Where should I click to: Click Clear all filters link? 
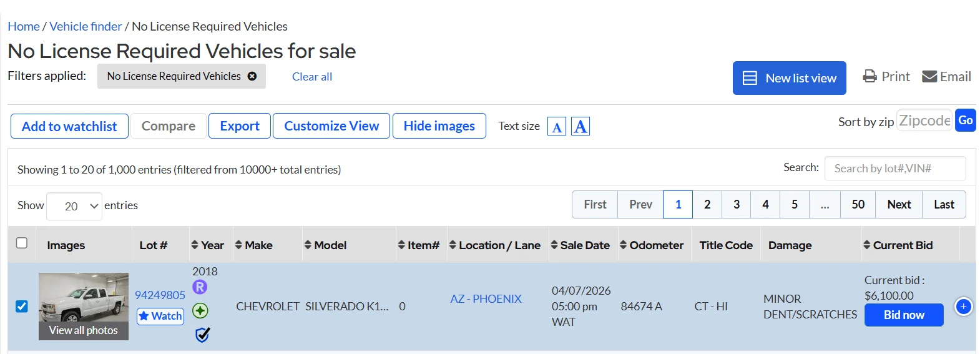312,77
